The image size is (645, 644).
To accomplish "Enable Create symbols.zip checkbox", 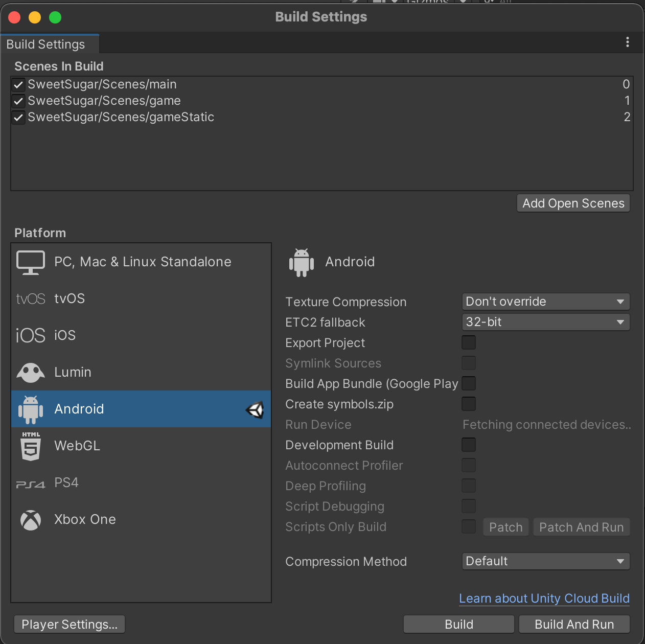I will click(469, 404).
